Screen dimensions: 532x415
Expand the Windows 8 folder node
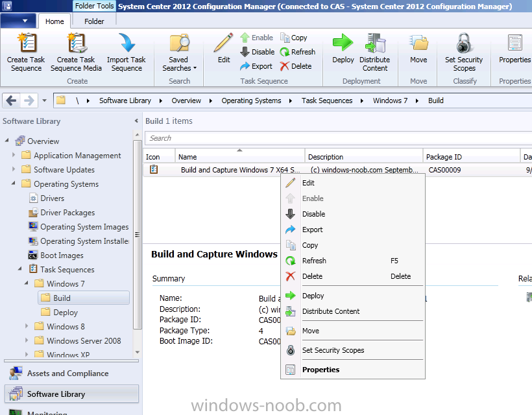pyautogui.click(x=27, y=326)
